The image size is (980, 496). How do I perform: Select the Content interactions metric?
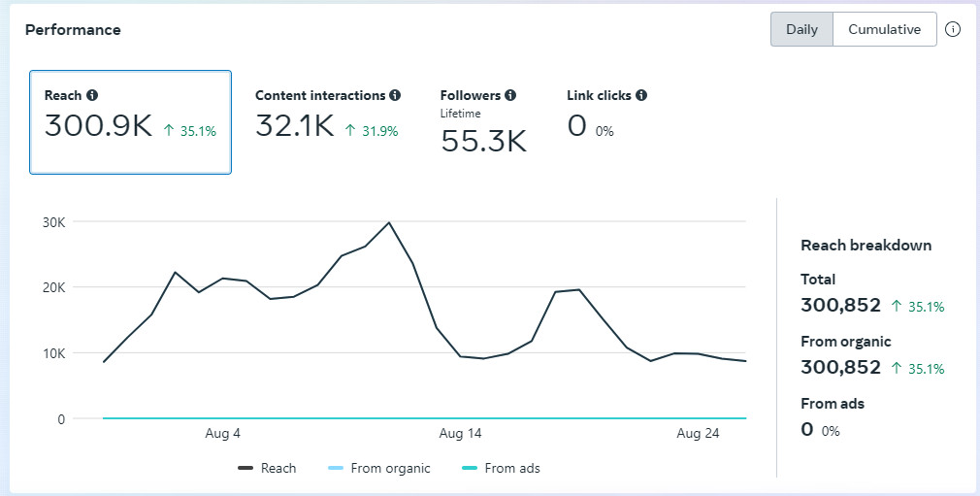327,116
